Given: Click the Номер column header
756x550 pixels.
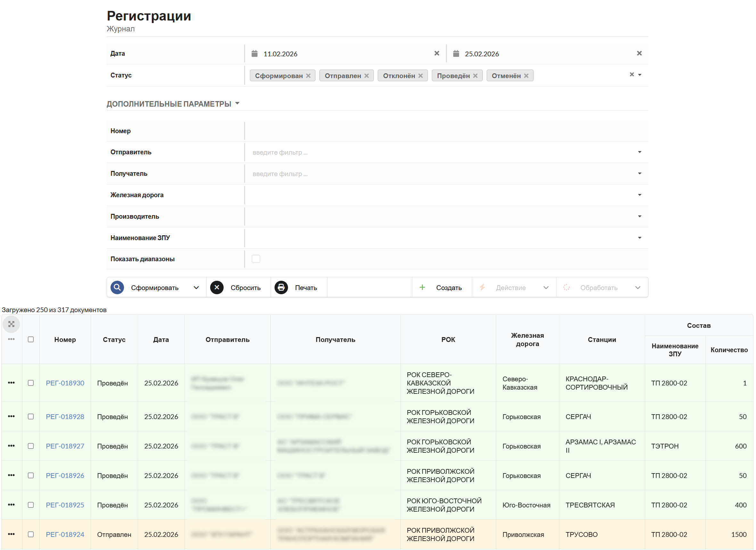Looking at the screenshot, I should point(65,339).
